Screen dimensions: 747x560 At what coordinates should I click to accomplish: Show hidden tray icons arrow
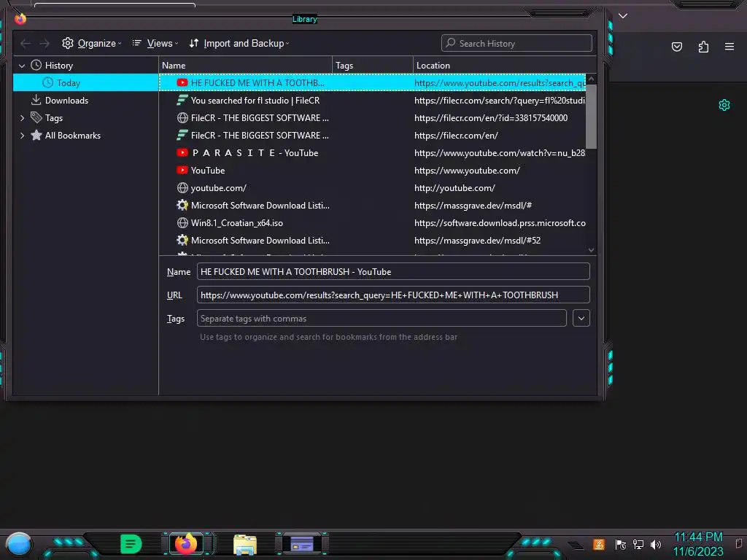tap(576, 545)
